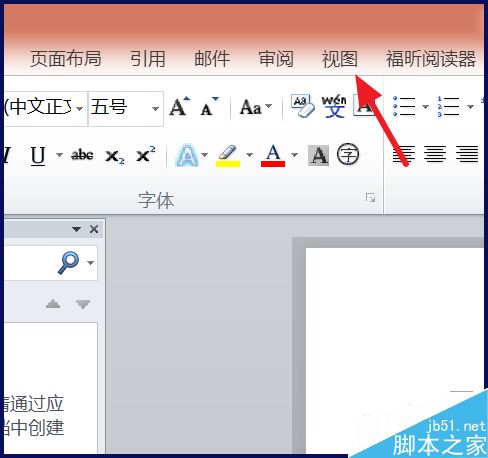This screenshot has width=488, height=458.
Task: Open the 五号 font size dropdown
Action: [155, 109]
